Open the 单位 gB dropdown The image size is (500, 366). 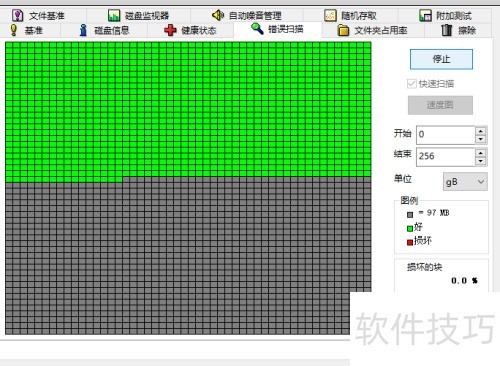[465, 182]
